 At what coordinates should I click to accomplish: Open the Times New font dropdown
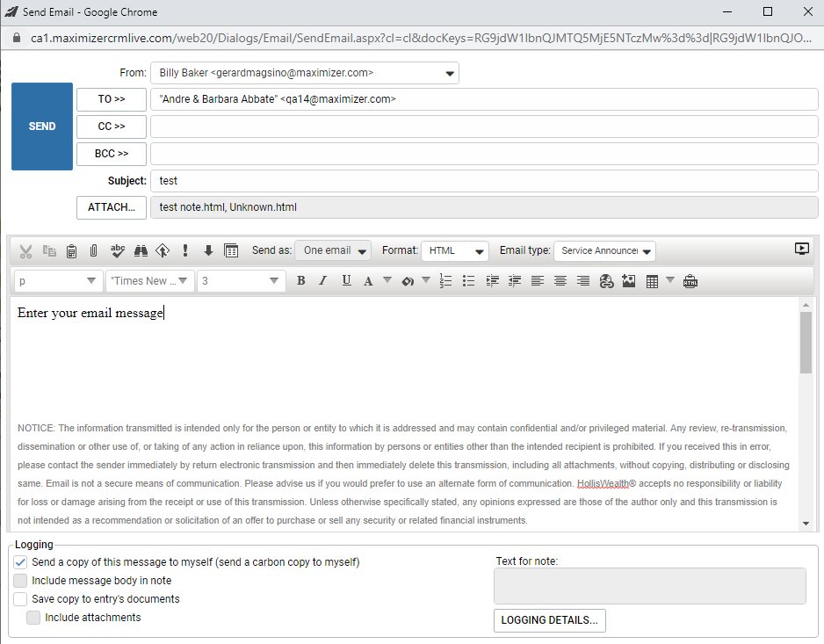pyautogui.click(x=150, y=281)
